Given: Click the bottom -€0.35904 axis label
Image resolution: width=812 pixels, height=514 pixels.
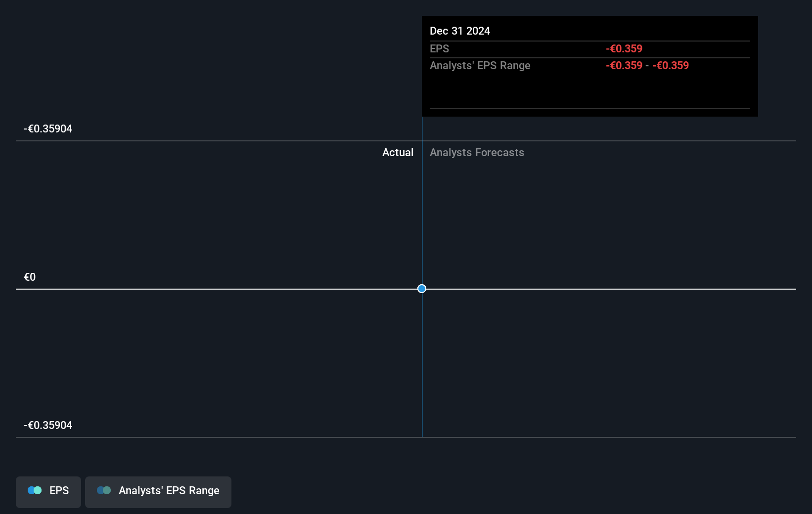Looking at the screenshot, I should click(x=48, y=426).
